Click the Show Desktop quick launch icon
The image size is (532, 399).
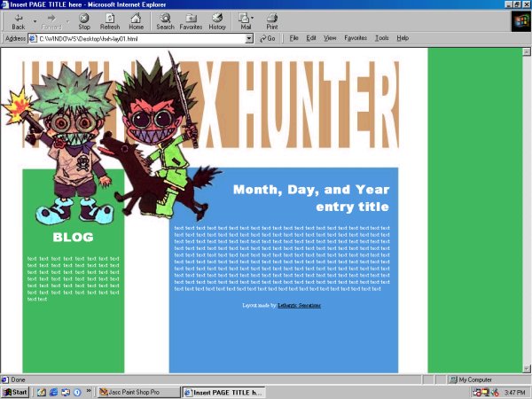pyautogui.click(x=42, y=392)
